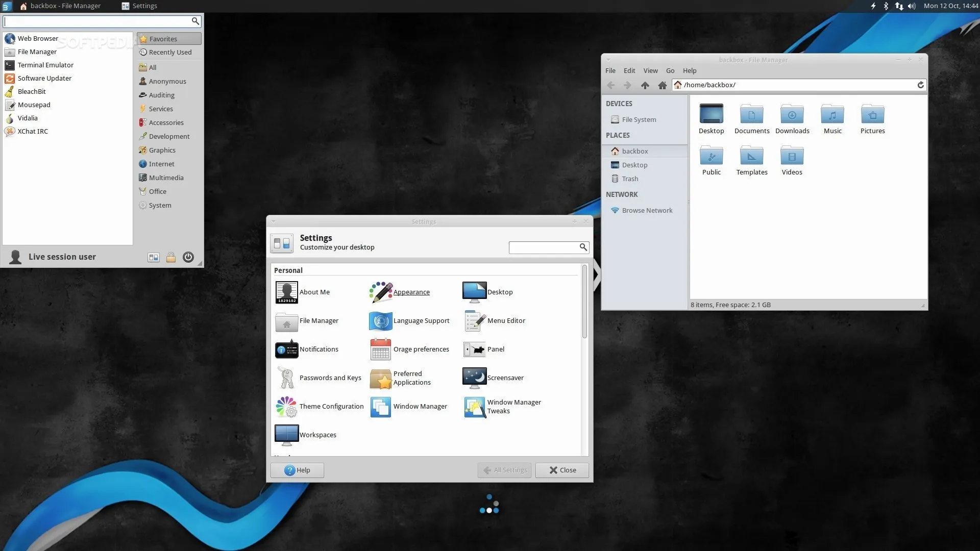Screen dimensions: 980x551
Task: Open the Go menu in file manager
Action: tap(670, 70)
